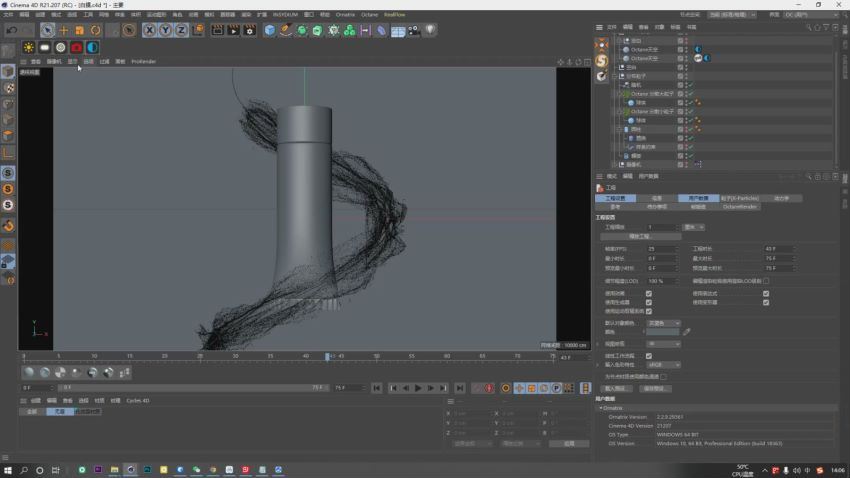Open the ProRender viewport menu

point(144,62)
